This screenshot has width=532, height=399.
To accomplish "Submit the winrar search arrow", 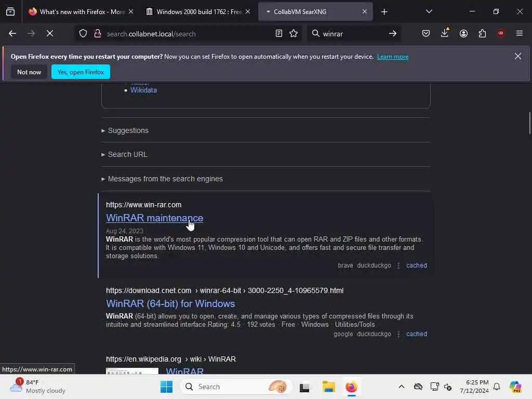I will 393,33.
